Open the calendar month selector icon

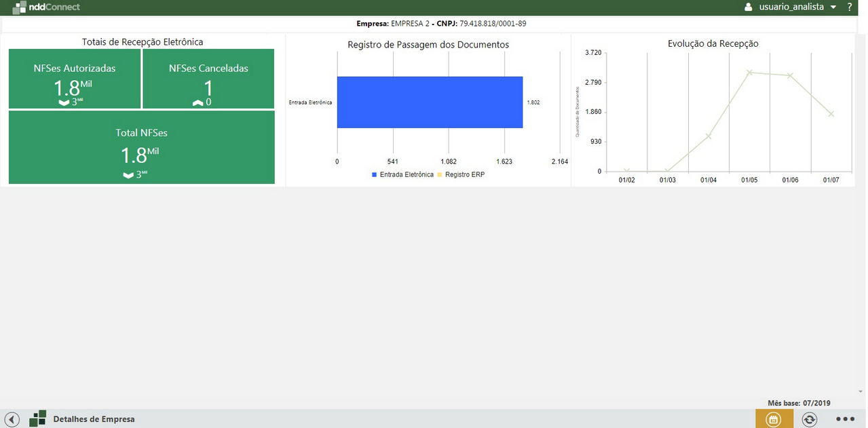(773, 419)
